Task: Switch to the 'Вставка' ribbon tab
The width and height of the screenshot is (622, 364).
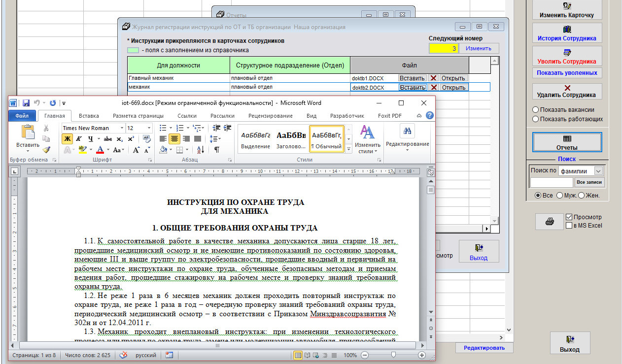Action: point(89,116)
